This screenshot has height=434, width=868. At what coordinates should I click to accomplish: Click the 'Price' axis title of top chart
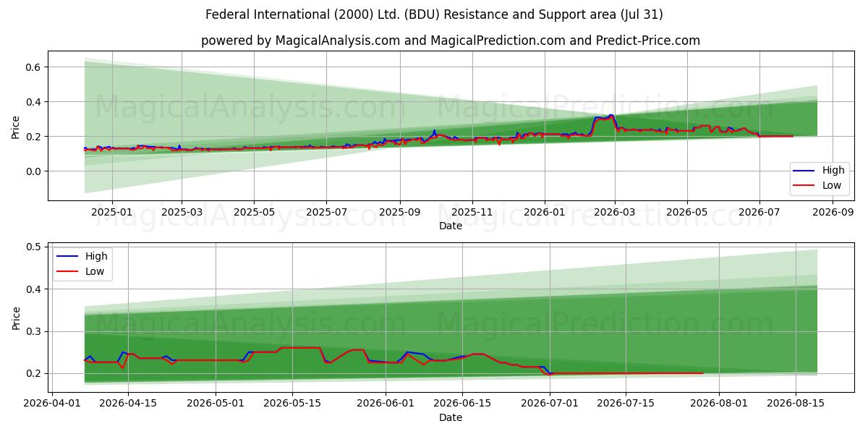[x=16, y=126]
